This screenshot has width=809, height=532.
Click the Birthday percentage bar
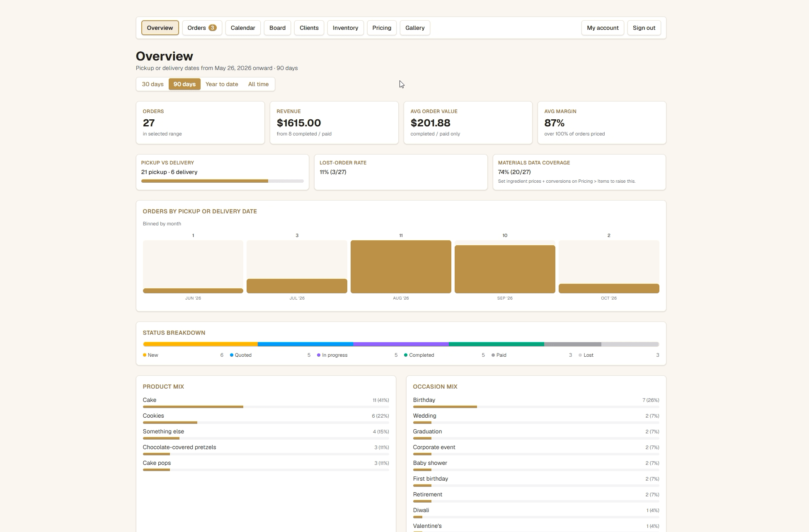536,407
